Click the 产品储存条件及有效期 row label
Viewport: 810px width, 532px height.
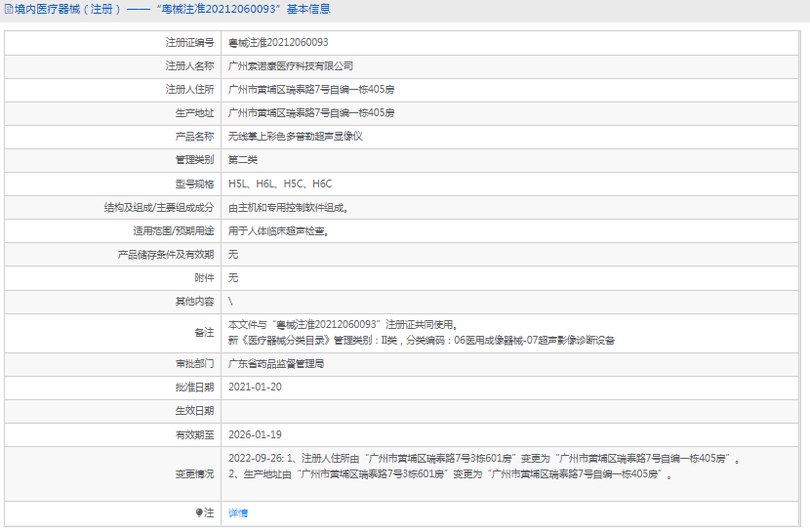click(165, 254)
